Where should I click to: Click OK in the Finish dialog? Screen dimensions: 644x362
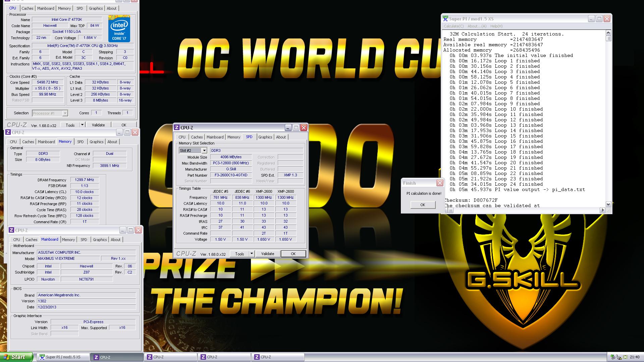(x=423, y=205)
